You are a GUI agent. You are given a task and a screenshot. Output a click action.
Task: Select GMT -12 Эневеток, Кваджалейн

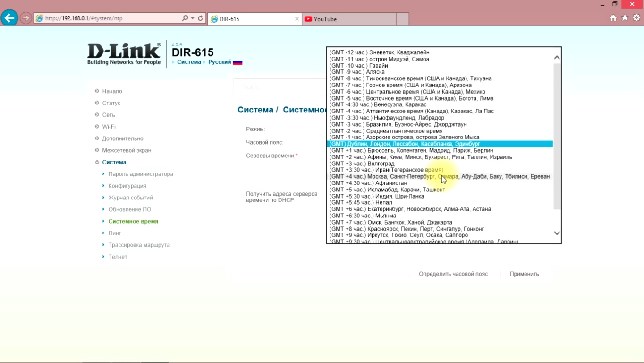[x=440, y=52]
